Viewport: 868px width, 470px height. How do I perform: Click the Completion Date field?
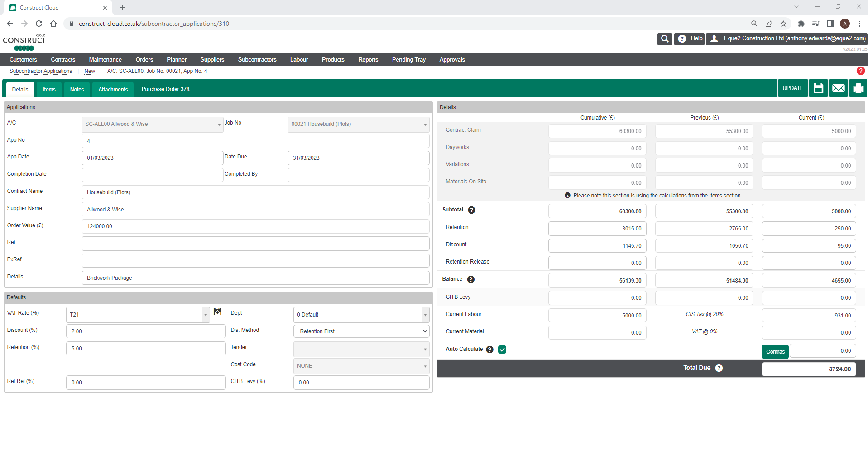click(x=153, y=175)
